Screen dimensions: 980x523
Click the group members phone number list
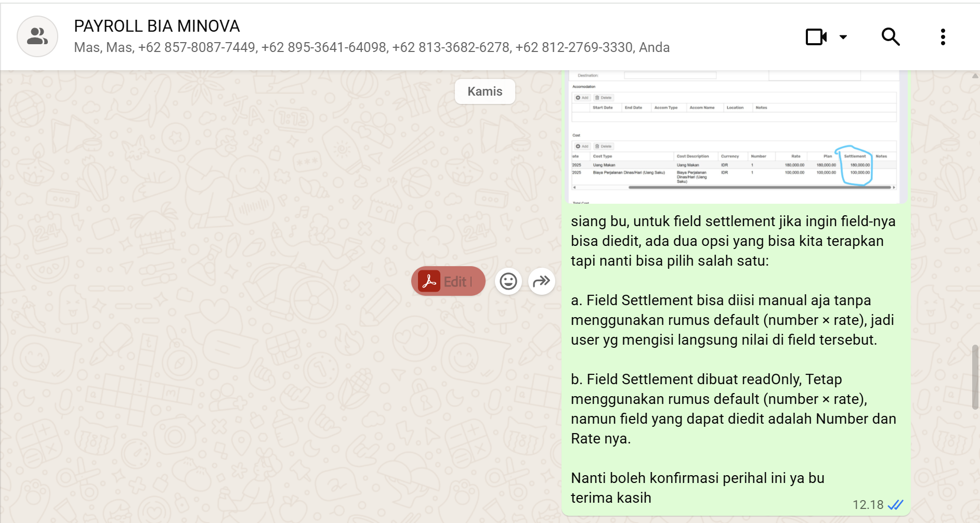pyautogui.click(x=371, y=48)
